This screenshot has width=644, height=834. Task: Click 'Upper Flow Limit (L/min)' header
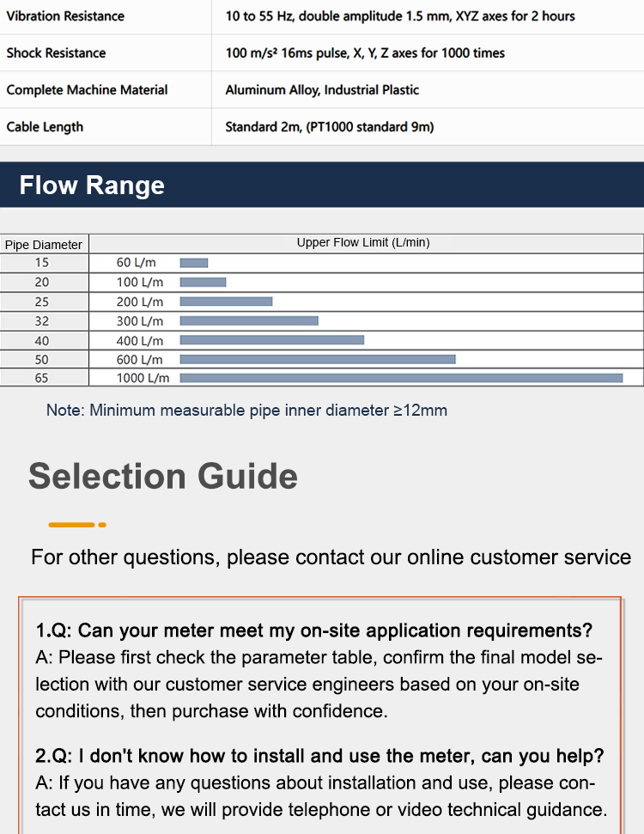[x=363, y=242]
